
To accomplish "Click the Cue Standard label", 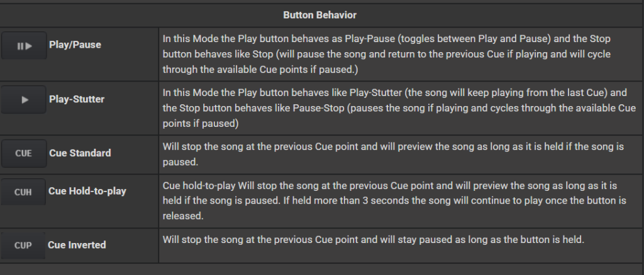I will [x=80, y=153].
